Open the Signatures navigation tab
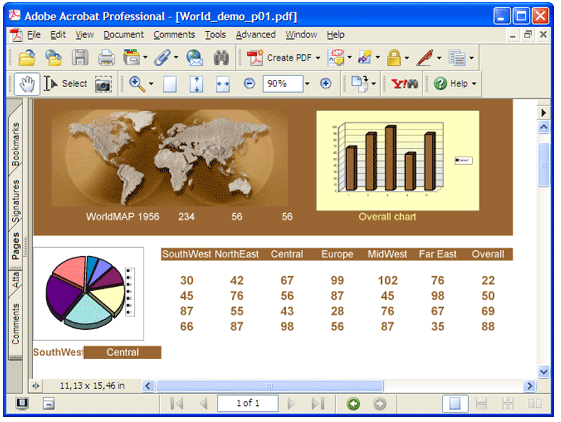Screen dimensions: 561x422 pyautogui.click(x=15, y=201)
